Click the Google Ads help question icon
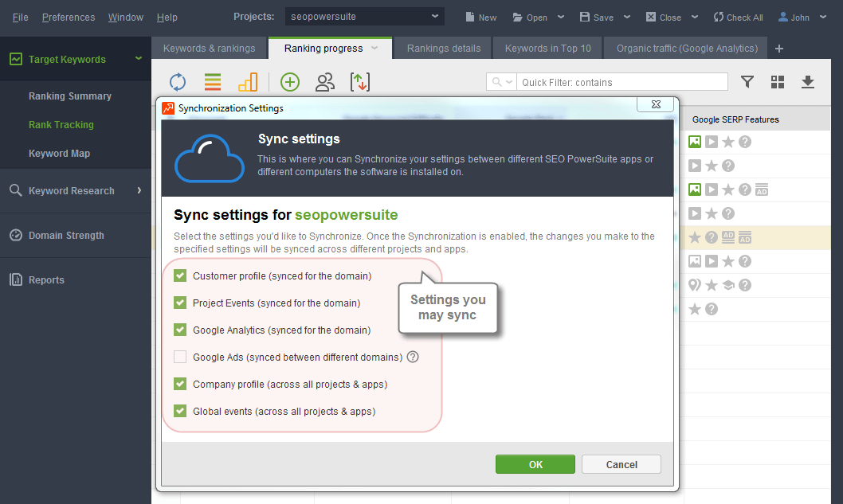843x504 pixels. click(x=413, y=357)
